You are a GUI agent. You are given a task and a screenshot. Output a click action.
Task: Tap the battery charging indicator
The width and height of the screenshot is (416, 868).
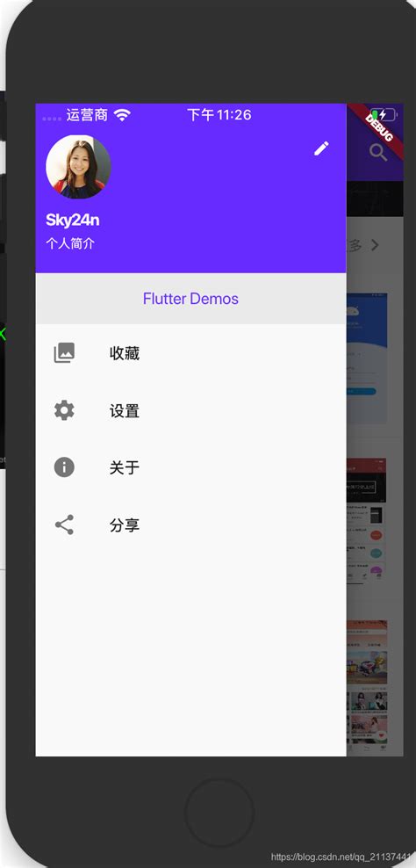point(384,115)
